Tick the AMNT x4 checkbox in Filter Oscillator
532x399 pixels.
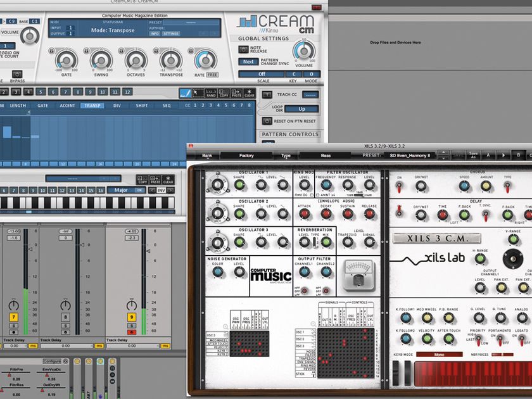pyautogui.click(x=317, y=195)
